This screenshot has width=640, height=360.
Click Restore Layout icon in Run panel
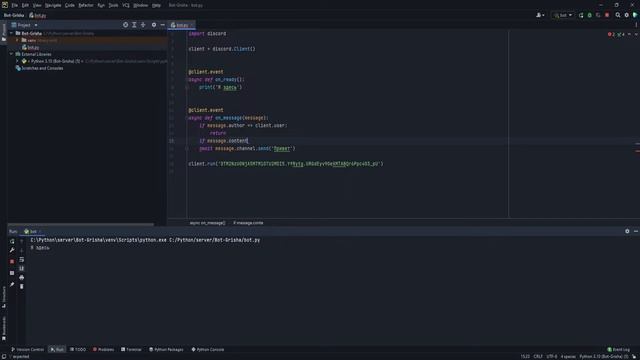coord(12,273)
